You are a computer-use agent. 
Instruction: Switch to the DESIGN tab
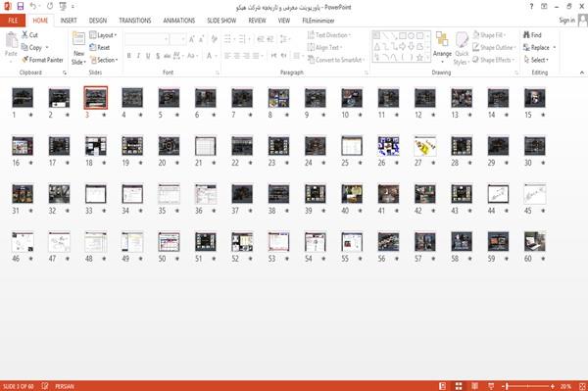[98, 21]
